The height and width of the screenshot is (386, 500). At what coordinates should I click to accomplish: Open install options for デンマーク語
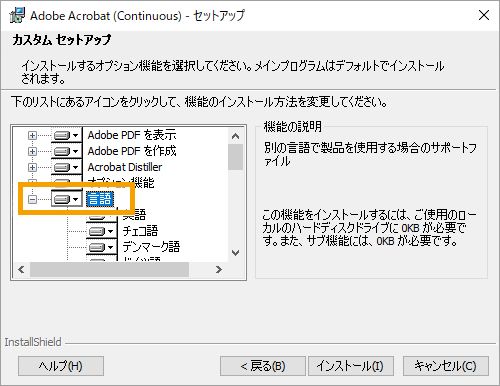[x=101, y=247]
